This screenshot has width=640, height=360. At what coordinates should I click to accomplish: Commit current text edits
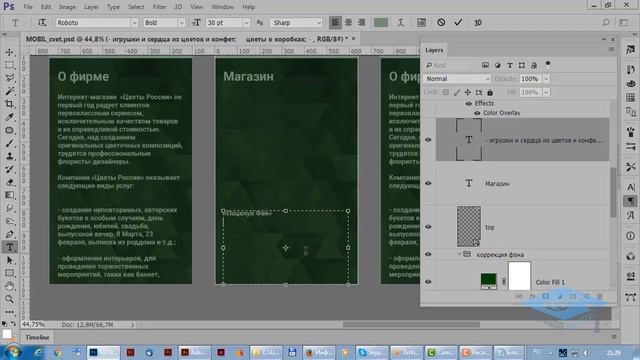click(x=458, y=23)
